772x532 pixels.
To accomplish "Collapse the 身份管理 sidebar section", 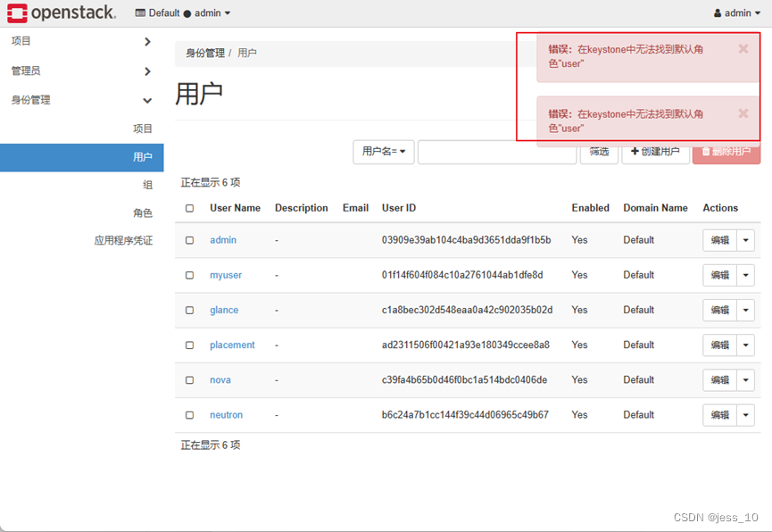I will tap(82, 100).
